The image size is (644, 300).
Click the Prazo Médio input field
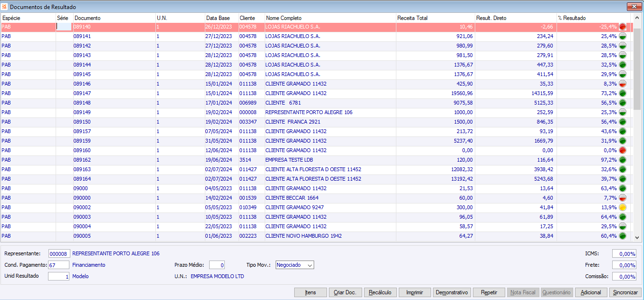click(x=217, y=265)
